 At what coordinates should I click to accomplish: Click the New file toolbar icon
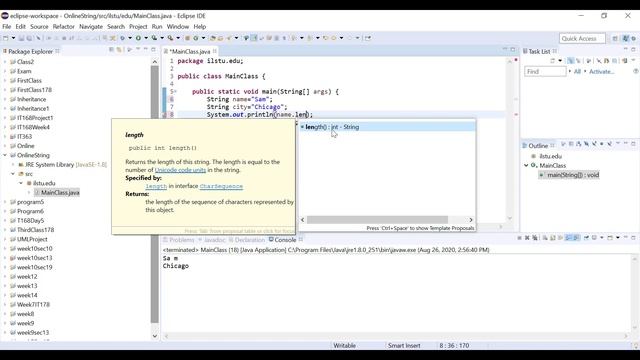point(6,38)
